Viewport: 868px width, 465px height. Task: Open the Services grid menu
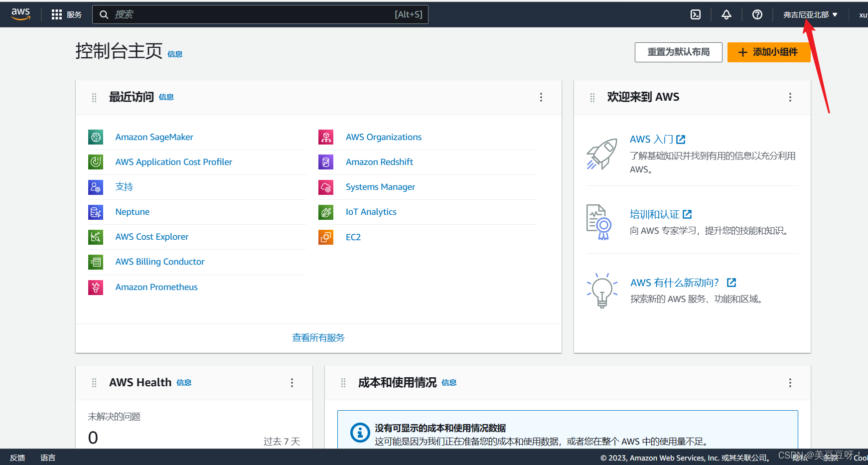tap(67, 14)
